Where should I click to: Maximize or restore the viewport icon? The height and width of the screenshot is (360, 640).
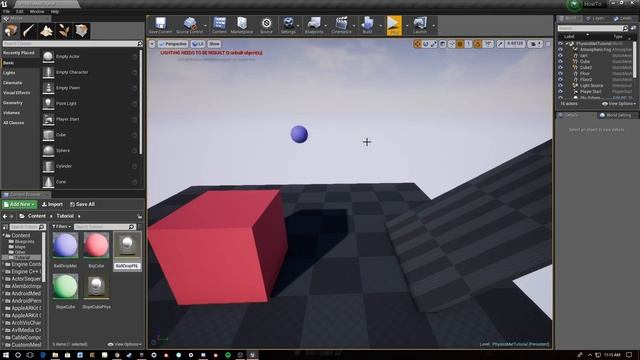(548, 44)
